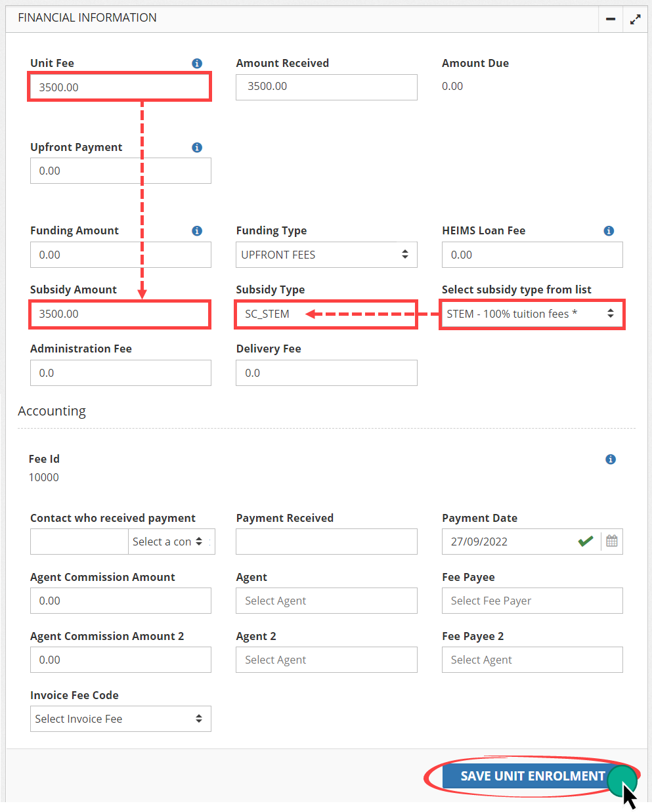This screenshot has height=812, width=652.
Task: Open the Select a contact dropdown
Action: [x=171, y=542]
